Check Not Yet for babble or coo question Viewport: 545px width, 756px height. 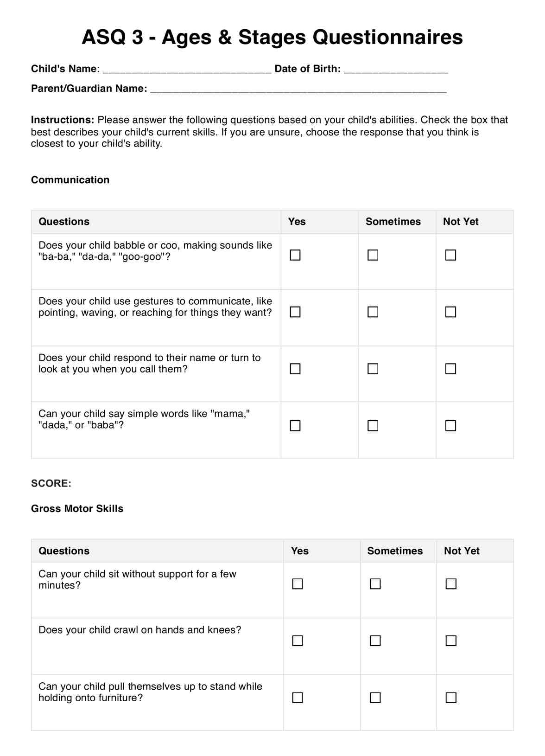tap(450, 255)
